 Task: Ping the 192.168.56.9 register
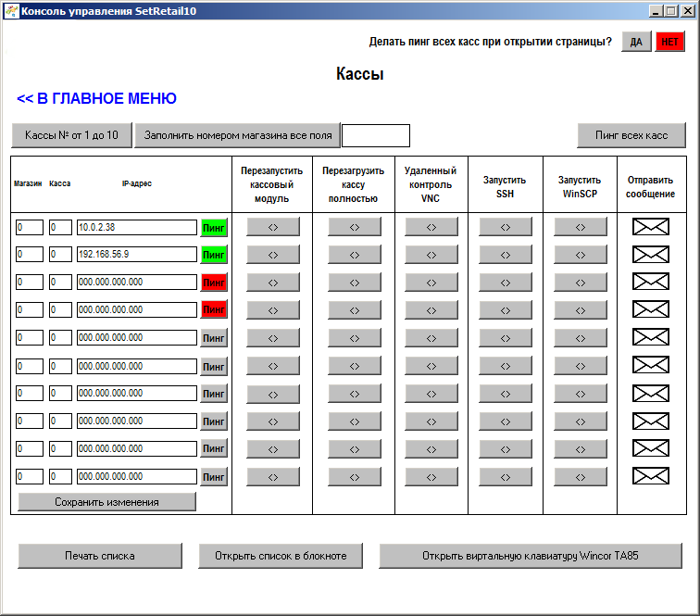(214, 255)
